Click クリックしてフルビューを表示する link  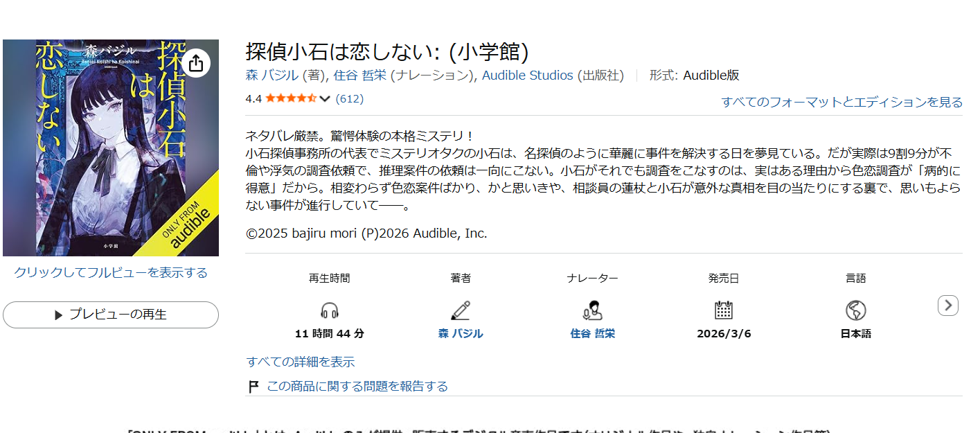[x=111, y=272]
